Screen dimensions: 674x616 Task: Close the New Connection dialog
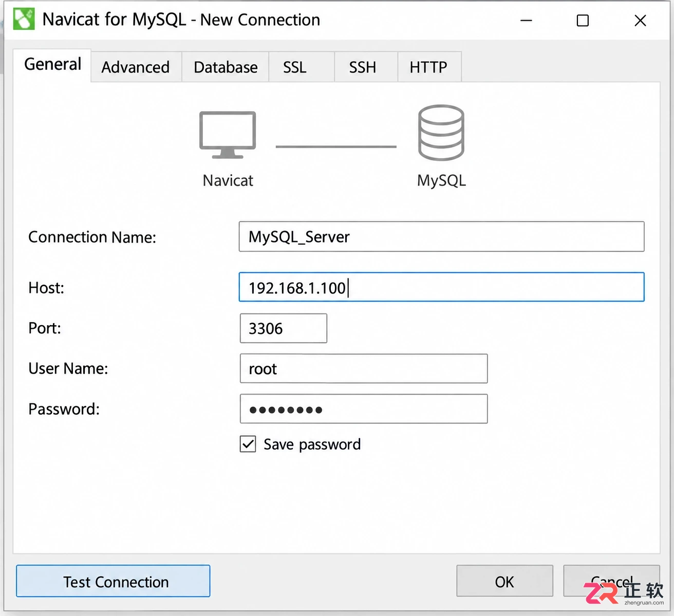pos(640,21)
